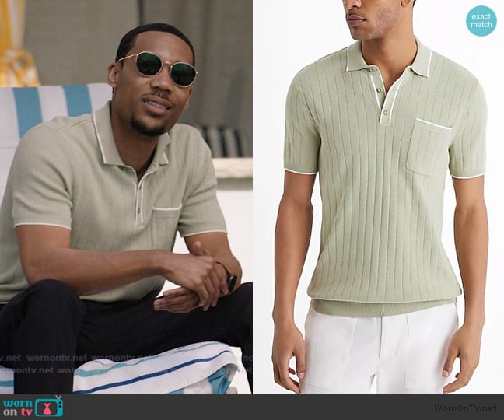
Task: Open the Worn on TV logo
Action: click(x=33, y=407)
